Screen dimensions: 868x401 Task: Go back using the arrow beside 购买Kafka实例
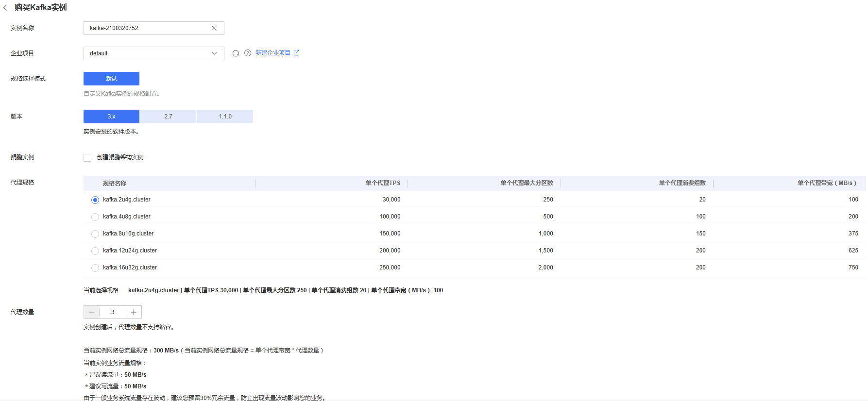click(5, 8)
